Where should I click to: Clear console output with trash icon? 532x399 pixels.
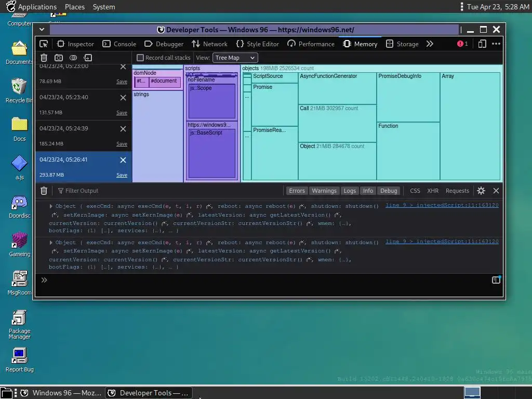click(x=44, y=191)
